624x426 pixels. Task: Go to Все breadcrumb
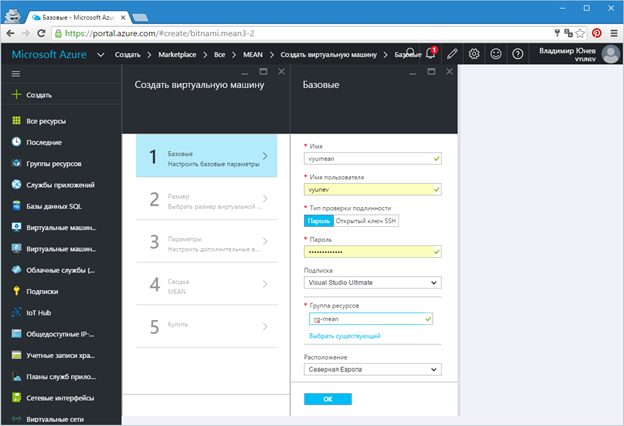click(219, 55)
